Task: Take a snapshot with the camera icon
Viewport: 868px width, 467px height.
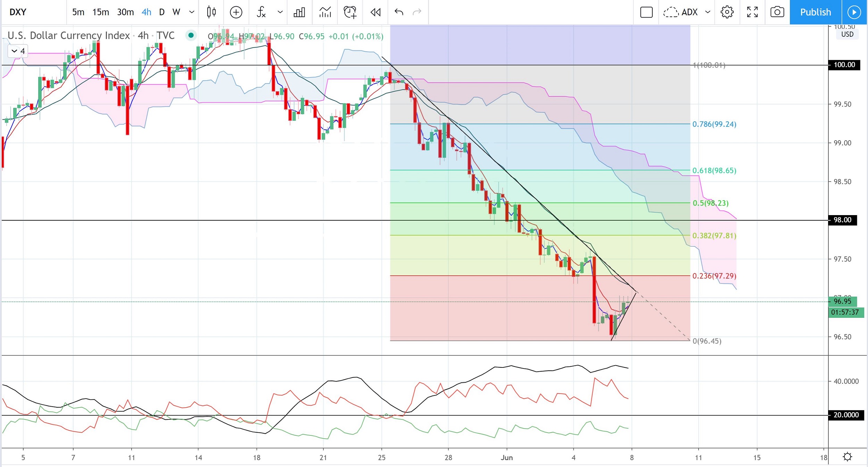Action: 777,12
